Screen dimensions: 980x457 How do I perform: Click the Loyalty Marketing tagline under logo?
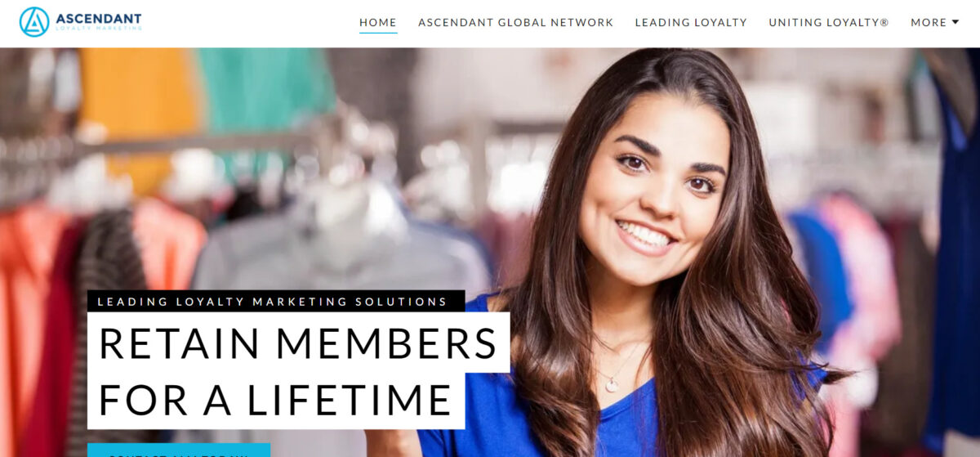[98, 29]
